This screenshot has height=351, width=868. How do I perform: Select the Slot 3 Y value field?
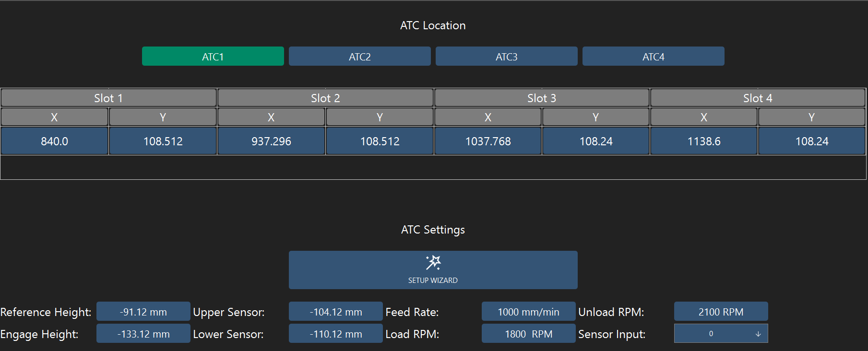point(596,141)
